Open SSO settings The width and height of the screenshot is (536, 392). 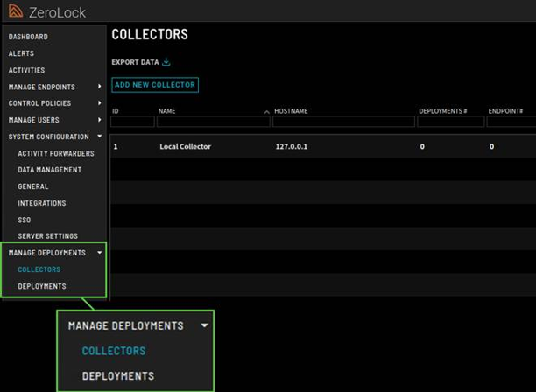[24, 220]
